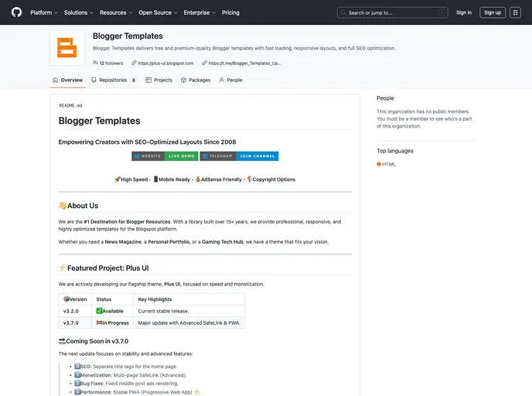Visit the plus-ui.blogspot.com link
This screenshot has height=396, width=532.
(x=162, y=63)
